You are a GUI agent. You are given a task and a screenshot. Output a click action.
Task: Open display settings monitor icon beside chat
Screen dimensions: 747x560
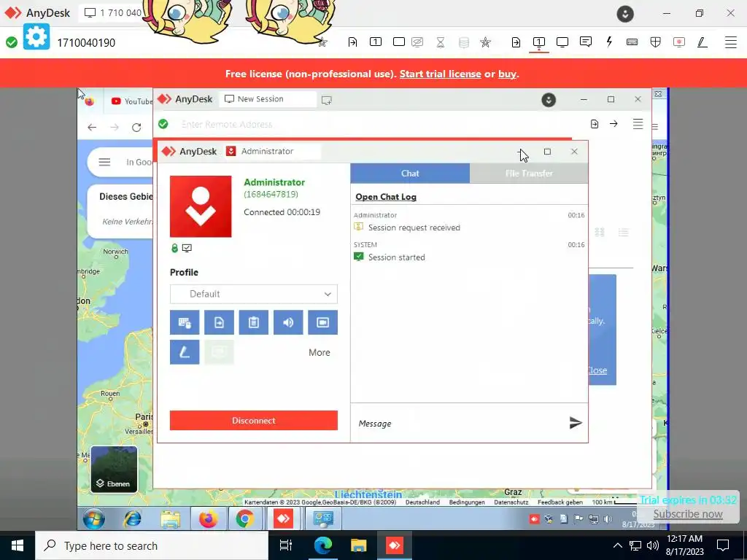(562, 42)
